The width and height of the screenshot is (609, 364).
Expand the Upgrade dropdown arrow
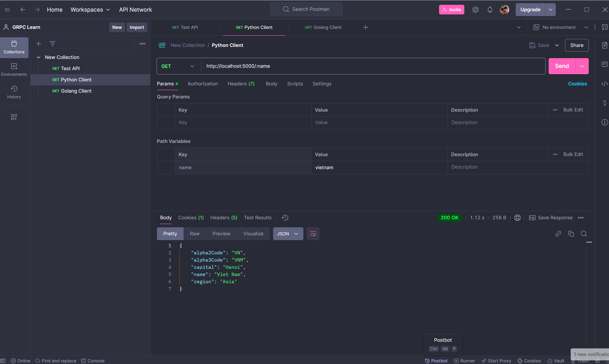(550, 10)
